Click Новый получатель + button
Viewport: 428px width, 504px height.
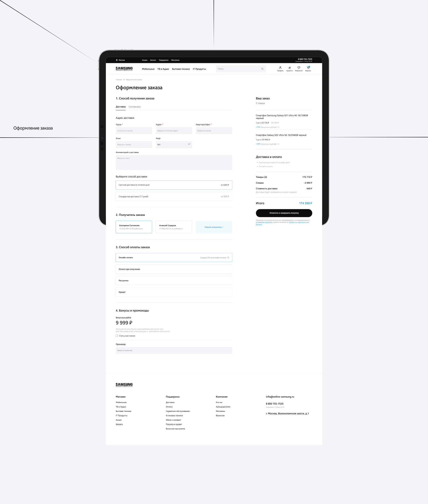tap(214, 227)
